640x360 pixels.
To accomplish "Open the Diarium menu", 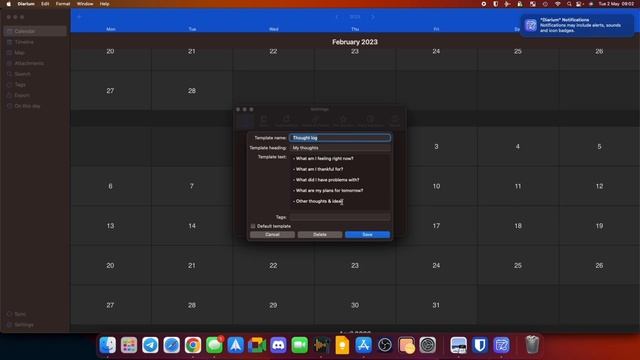I will coord(26,4).
